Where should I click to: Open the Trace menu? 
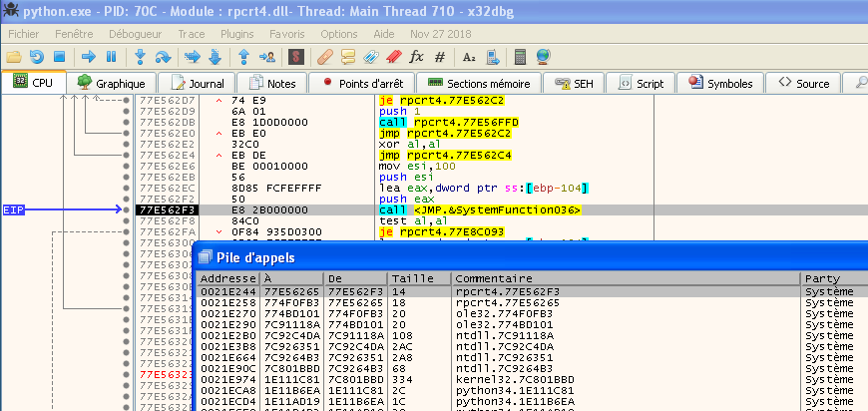[192, 34]
